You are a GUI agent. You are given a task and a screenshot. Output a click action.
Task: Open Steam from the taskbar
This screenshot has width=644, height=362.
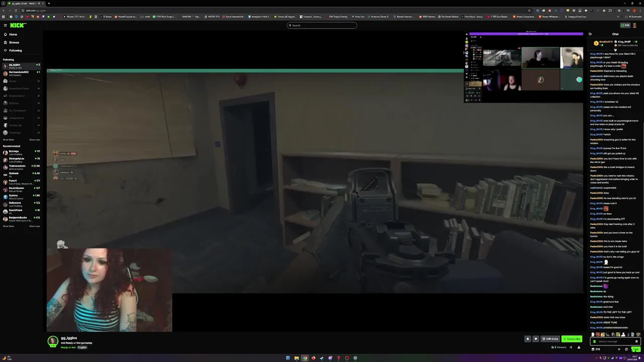[x=322, y=358]
